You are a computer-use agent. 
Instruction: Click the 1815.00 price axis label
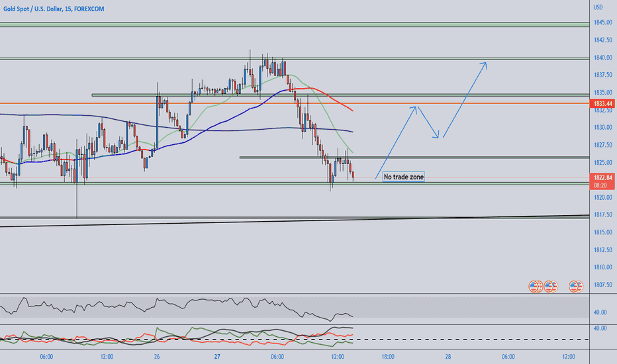[603, 232]
